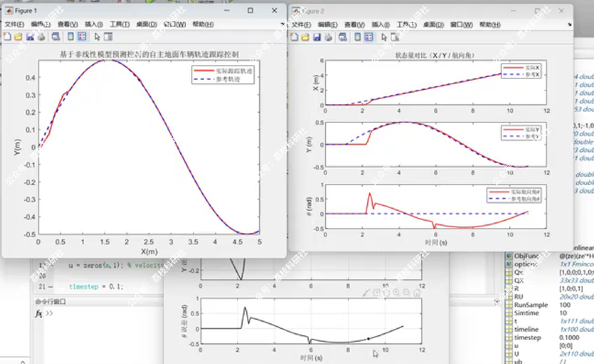
Task: Click Print Preview icon in Figure 1 toolbar
Action: tap(56, 36)
